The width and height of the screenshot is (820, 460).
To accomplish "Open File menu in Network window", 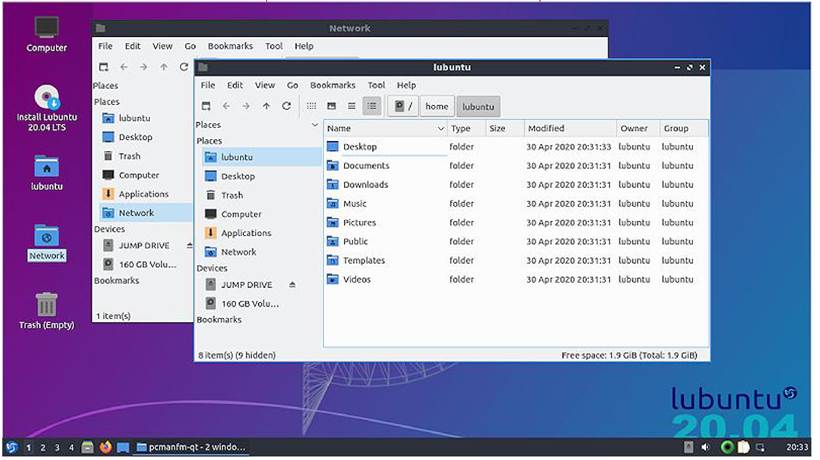I will (x=105, y=46).
